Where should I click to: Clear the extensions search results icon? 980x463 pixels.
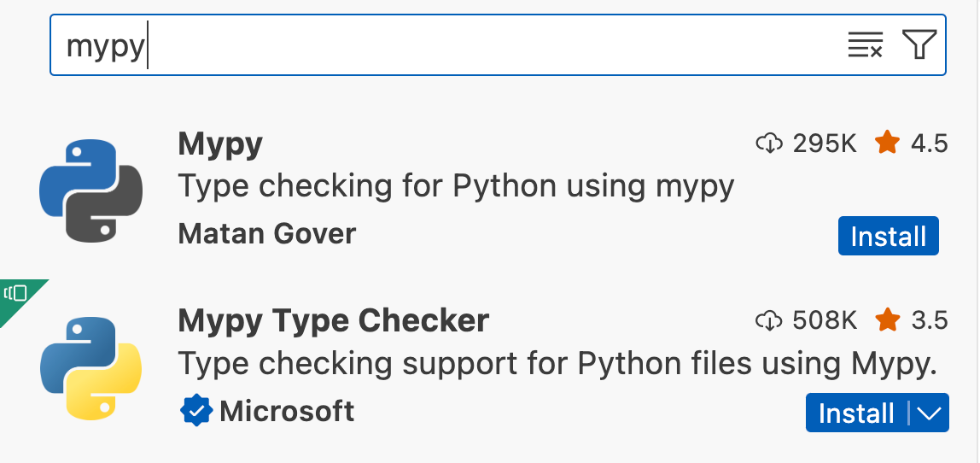(x=865, y=45)
